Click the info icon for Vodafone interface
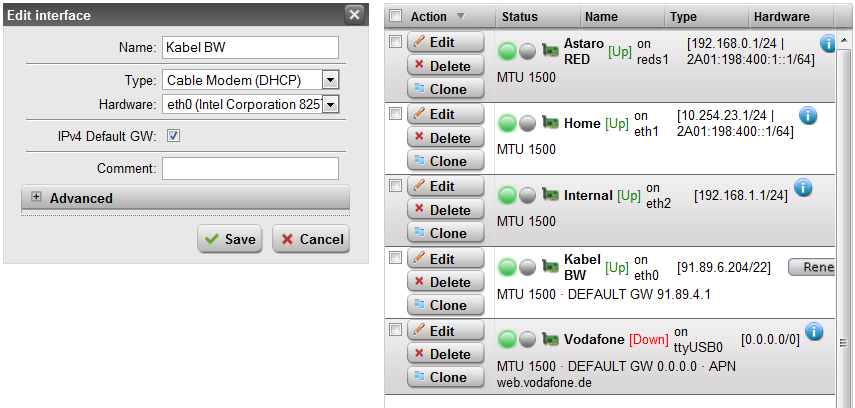The image size is (855, 408). [814, 331]
